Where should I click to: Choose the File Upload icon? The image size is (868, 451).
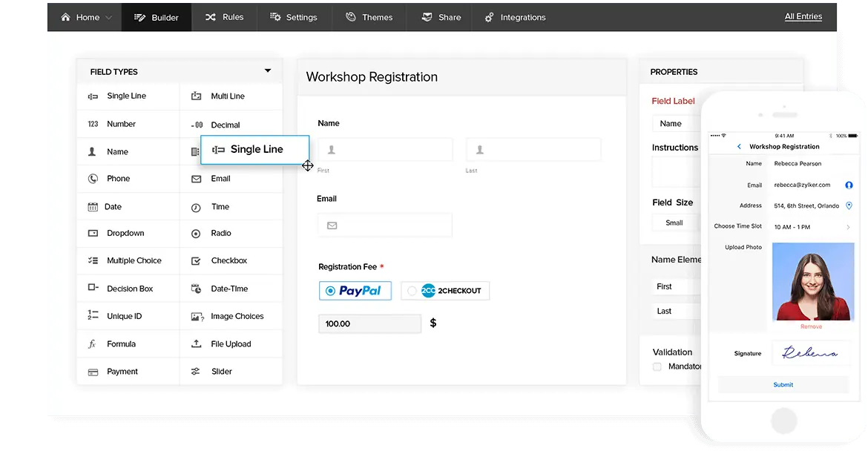click(196, 343)
